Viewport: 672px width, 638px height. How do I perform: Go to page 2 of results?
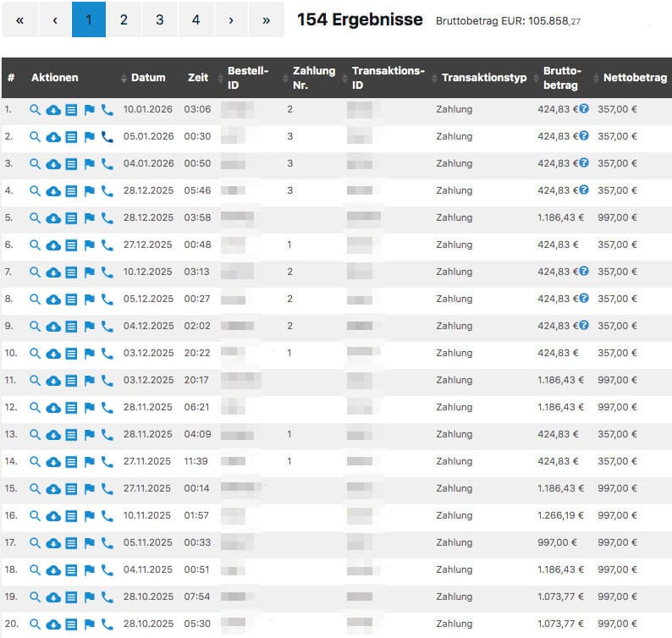coord(124,19)
